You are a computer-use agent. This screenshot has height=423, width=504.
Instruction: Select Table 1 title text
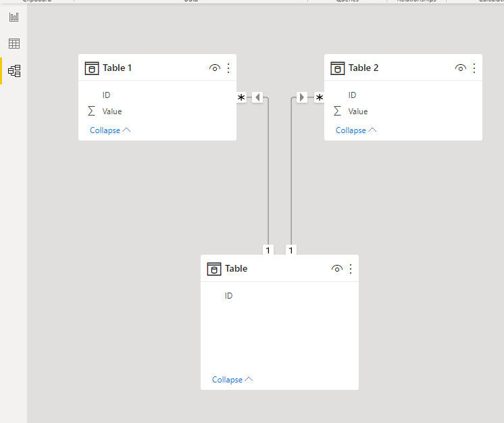pos(117,68)
